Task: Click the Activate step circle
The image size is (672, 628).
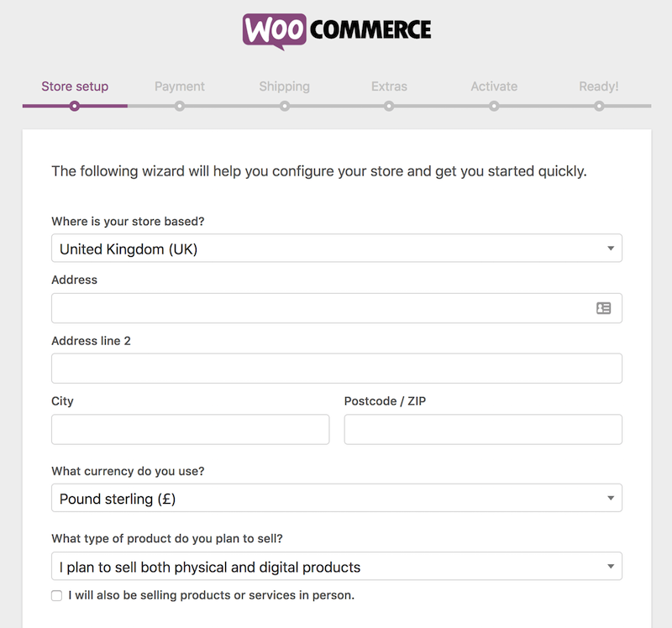Action: tap(493, 107)
